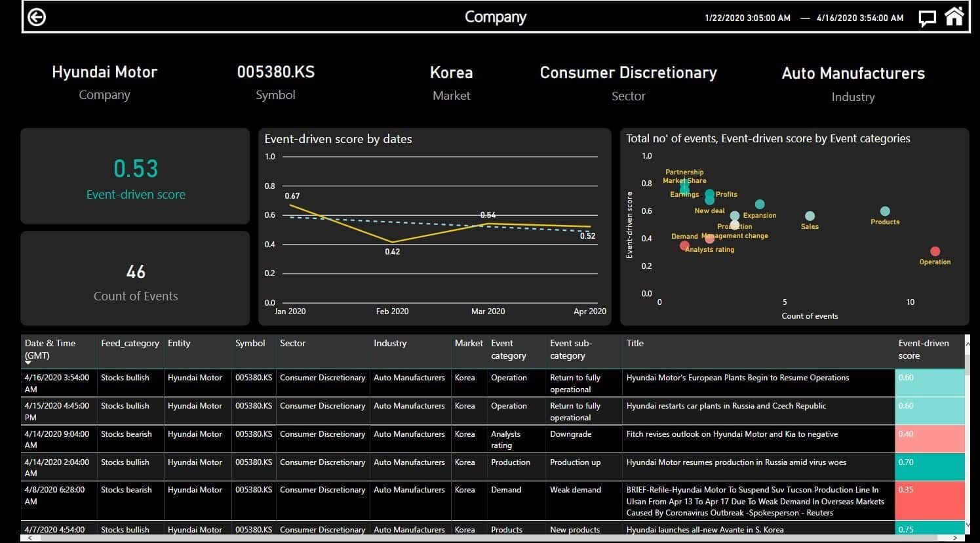The width and height of the screenshot is (980, 543).
Task: Select the 0.42 Feb 2020 data point
Action: pyautogui.click(x=392, y=242)
